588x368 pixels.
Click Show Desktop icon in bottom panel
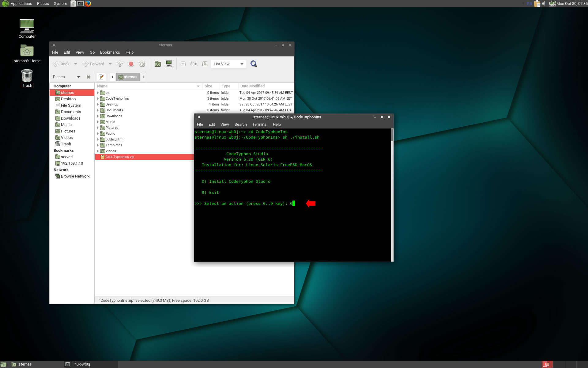point(3,364)
